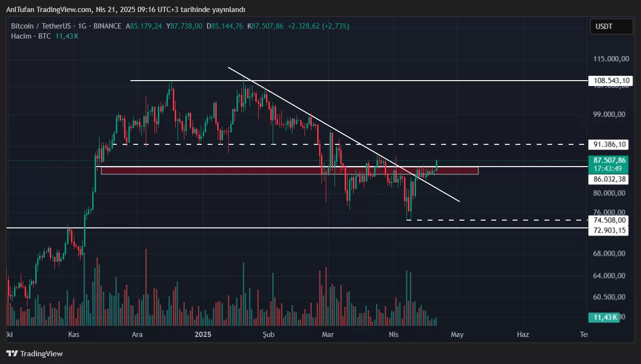This screenshot has height=364, width=641.
Task: Click the Haz month label on time axis
Action: point(523,335)
